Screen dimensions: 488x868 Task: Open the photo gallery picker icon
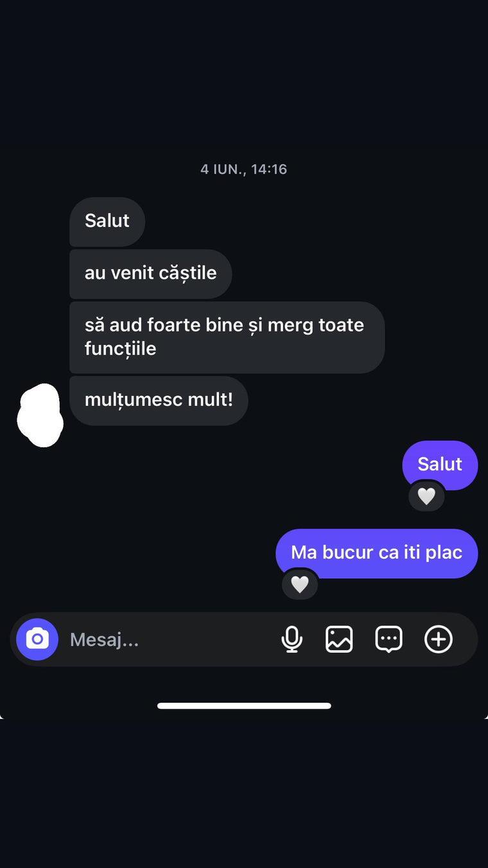339,639
